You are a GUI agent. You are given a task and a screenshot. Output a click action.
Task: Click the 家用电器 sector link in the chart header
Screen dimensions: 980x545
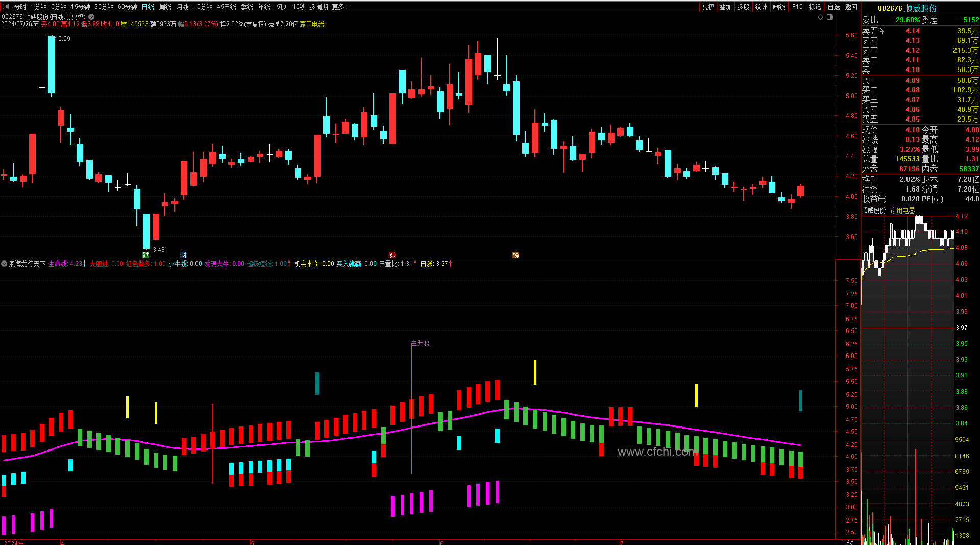312,24
